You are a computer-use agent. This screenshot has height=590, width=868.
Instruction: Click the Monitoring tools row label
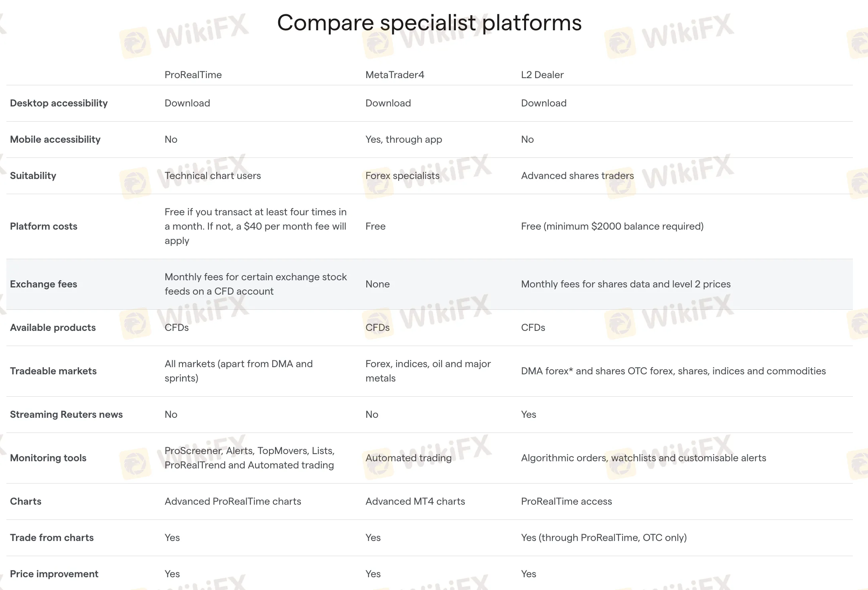pos(48,458)
